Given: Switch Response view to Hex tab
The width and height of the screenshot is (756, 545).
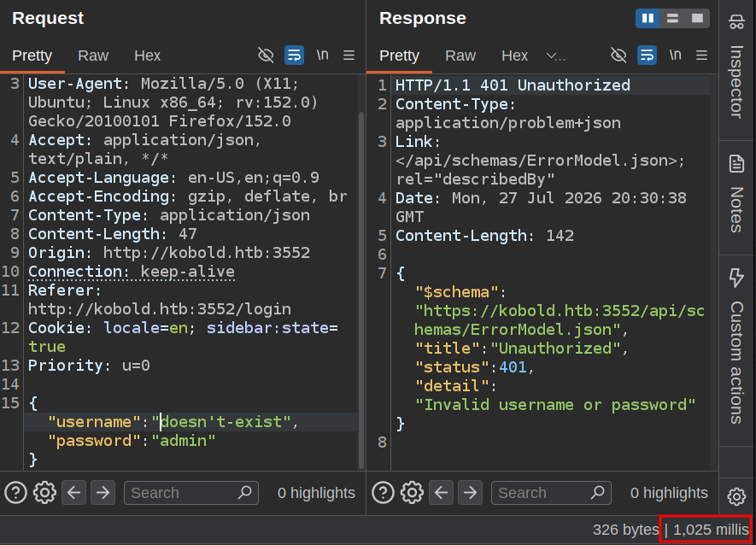Looking at the screenshot, I should (x=514, y=56).
